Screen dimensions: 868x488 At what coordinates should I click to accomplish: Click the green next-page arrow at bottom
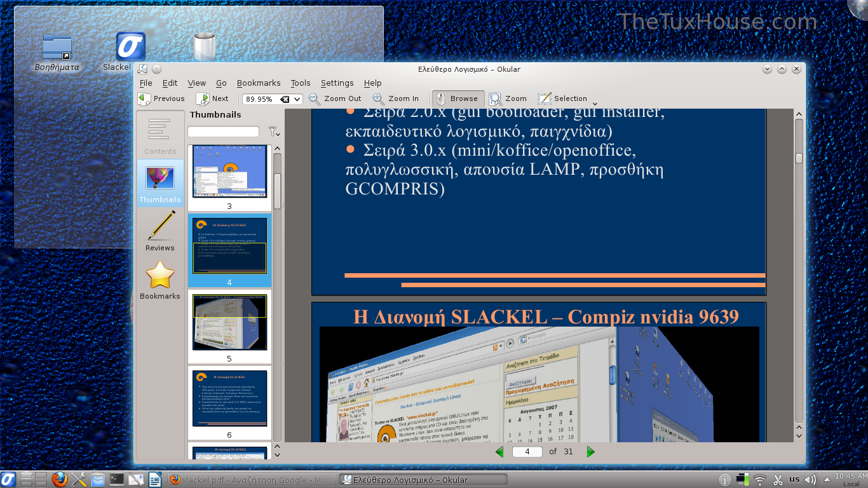[x=590, y=452]
